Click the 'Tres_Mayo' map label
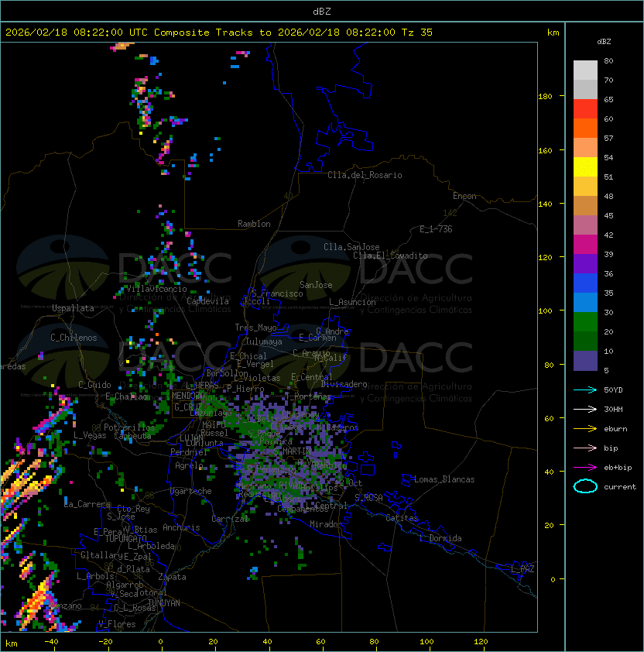Image resolution: width=644 pixels, height=652 pixels. click(x=255, y=328)
